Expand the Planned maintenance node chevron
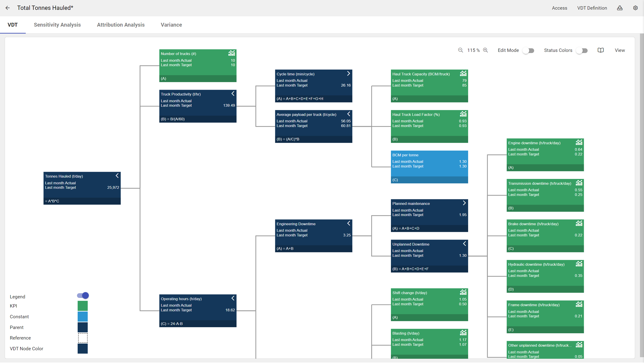 (x=464, y=203)
